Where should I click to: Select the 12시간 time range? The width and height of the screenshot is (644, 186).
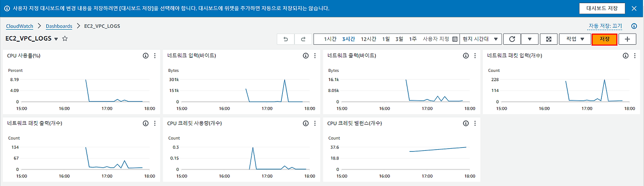(368, 39)
